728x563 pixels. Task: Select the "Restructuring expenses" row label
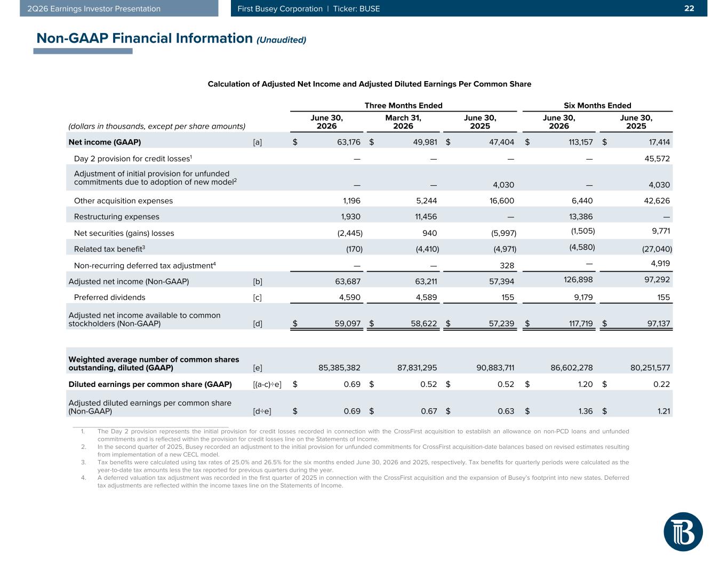tap(116, 217)
